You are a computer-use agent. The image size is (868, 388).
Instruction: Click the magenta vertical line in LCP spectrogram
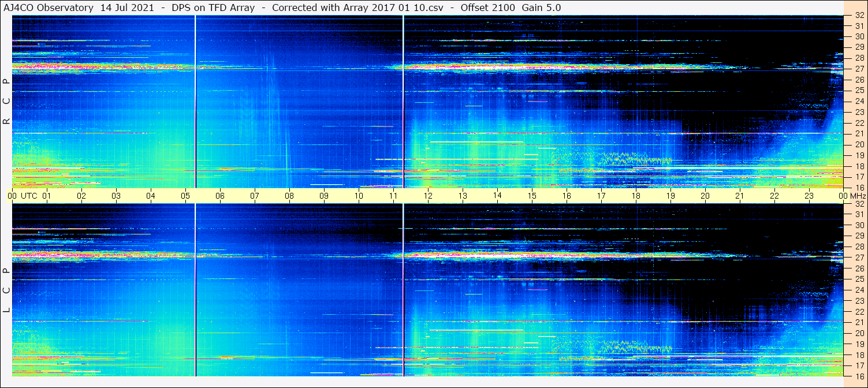(196, 290)
